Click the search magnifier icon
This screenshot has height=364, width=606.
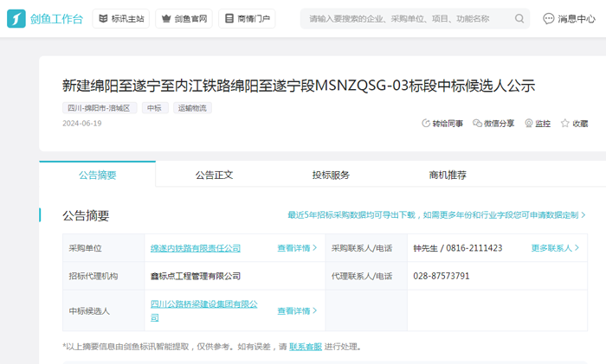[x=519, y=18]
